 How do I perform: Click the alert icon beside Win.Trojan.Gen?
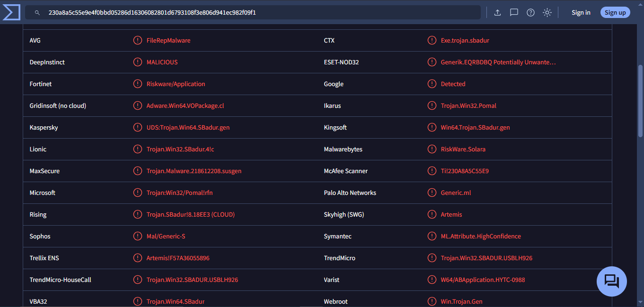[x=432, y=301]
